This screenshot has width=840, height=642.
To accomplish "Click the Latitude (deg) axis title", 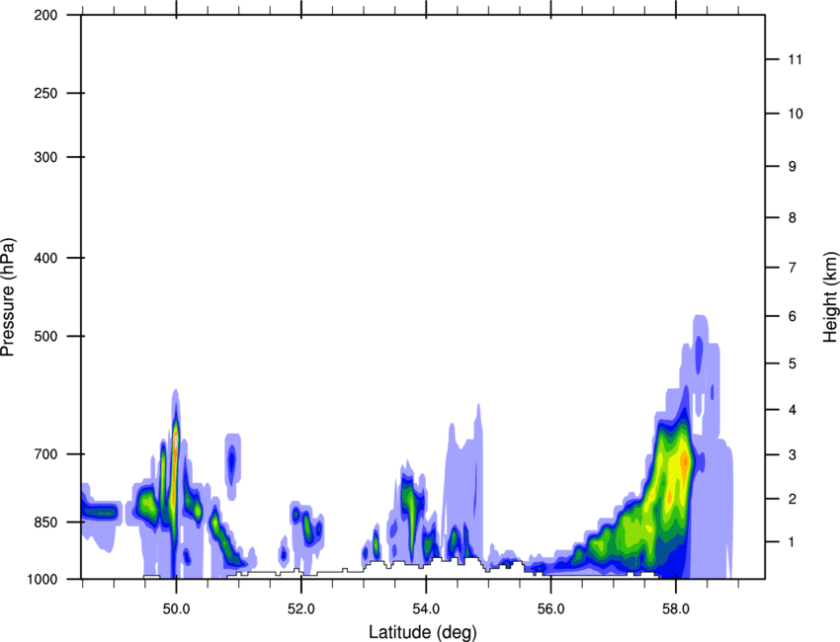I will 423,632.
